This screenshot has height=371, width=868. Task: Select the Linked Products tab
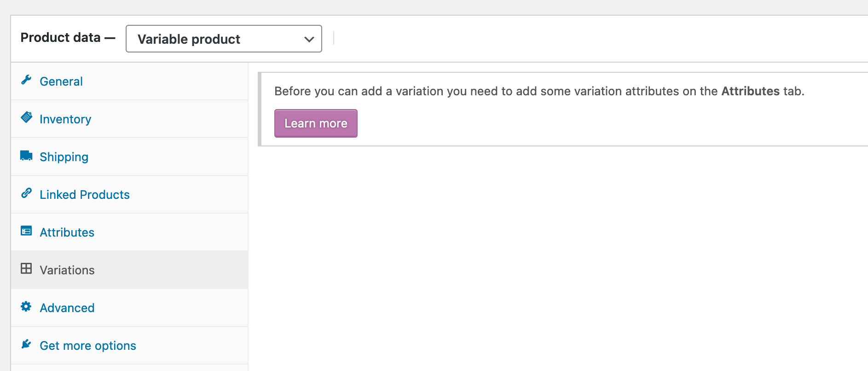[85, 194]
